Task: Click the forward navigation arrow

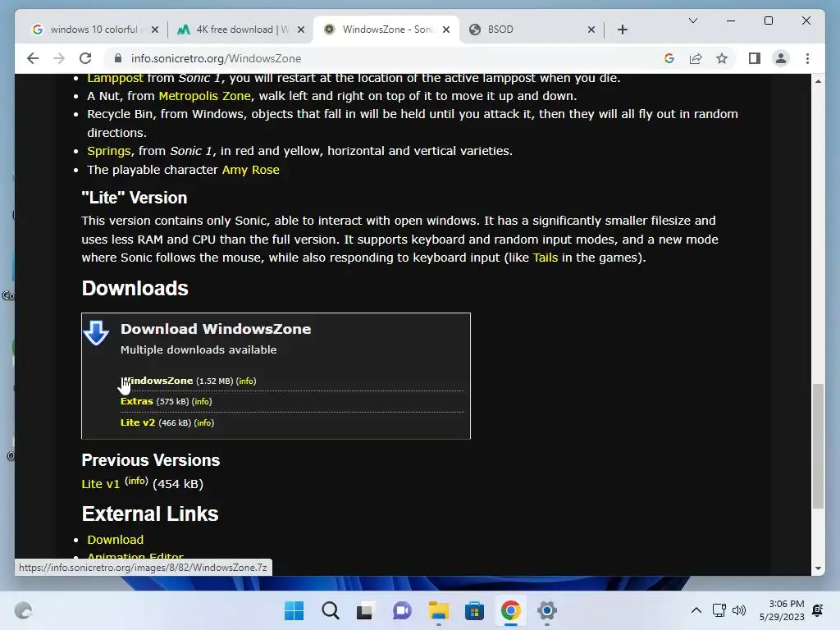Action: pos(59,58)
